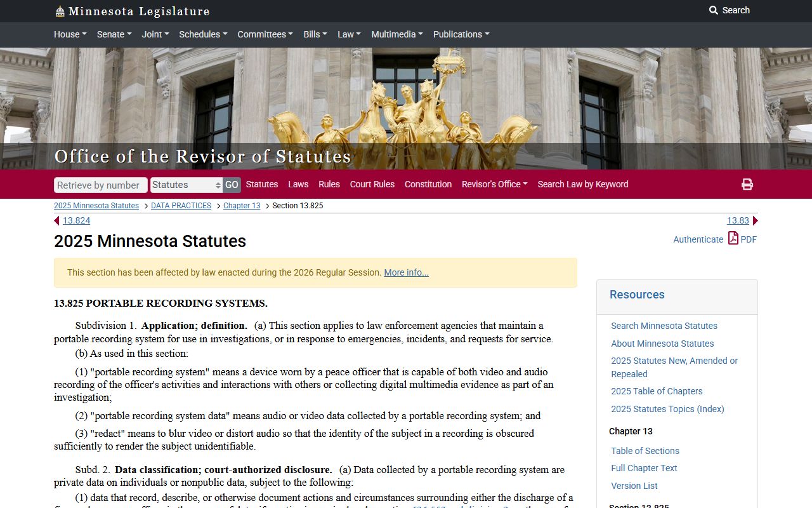The height and width of the screenshot is (508, 812).
Task: Open the Joint dropdown menu
Action: pos(155,34)
